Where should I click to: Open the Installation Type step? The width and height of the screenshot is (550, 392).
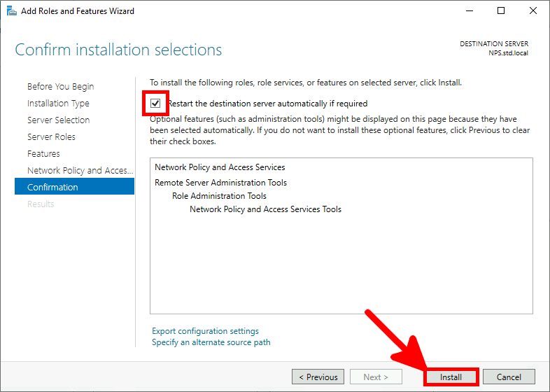pyautogui.click(x=58, y=104)
